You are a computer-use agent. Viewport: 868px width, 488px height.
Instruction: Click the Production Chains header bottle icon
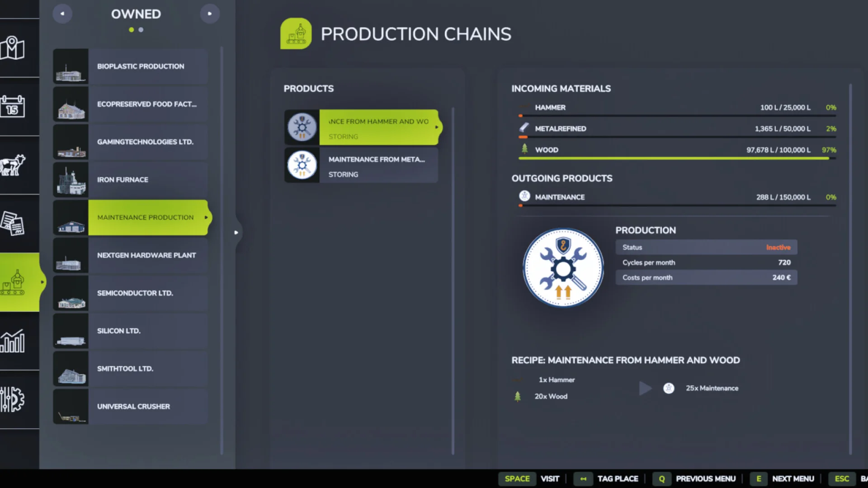pyautogui.click(x=296, y=33)
